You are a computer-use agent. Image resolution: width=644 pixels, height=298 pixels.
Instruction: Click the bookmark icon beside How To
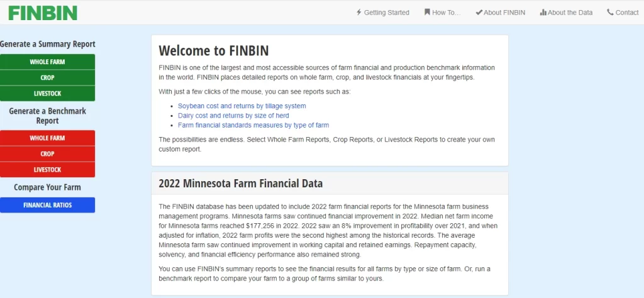(427, 13)
